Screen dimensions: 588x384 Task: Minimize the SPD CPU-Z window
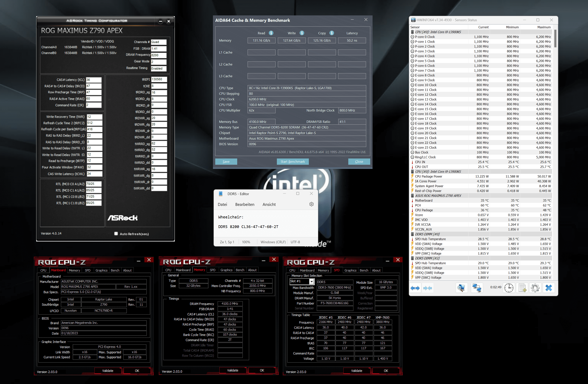point(387,261)
